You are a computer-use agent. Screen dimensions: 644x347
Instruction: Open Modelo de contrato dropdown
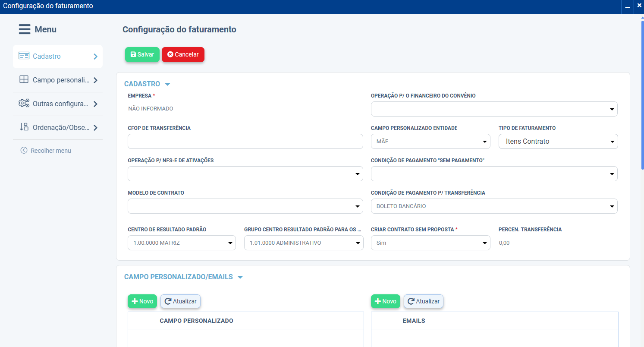click(x=245, y=206)
